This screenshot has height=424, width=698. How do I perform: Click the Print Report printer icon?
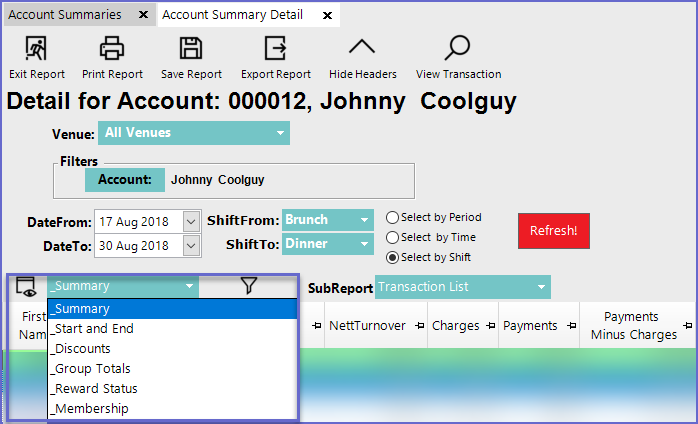(x=112, y=48)
